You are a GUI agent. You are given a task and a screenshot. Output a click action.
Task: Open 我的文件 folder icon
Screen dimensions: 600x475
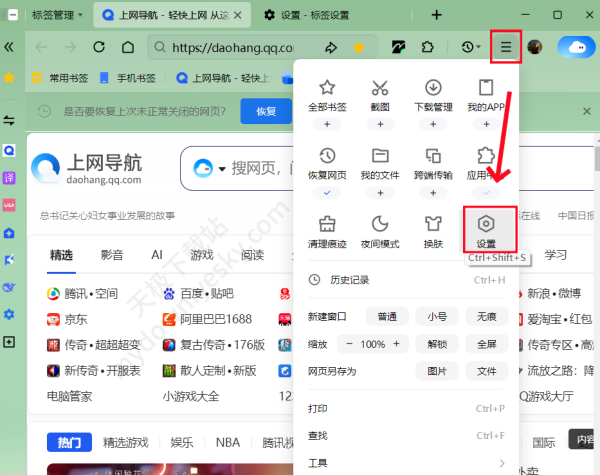[x=380, y=156]
